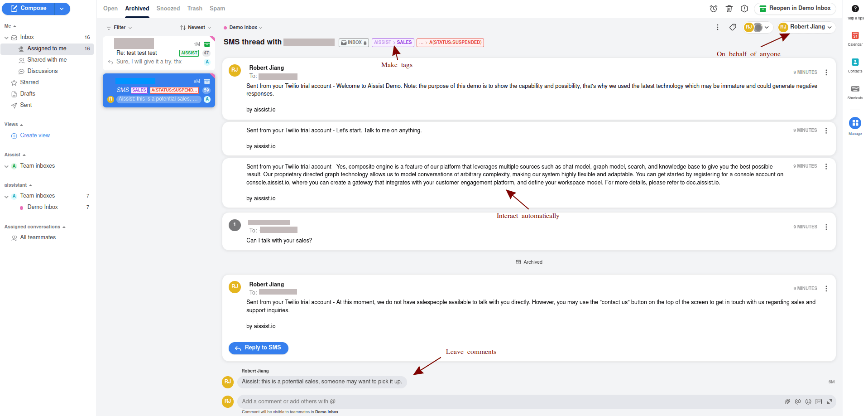Open conversation more options menu
The width and height of the screenshot is (868, 416).
tap(718, 27)
